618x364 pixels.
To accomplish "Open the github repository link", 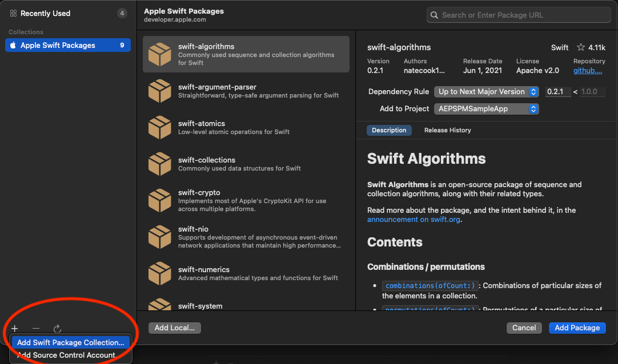I will pos(588,71).
